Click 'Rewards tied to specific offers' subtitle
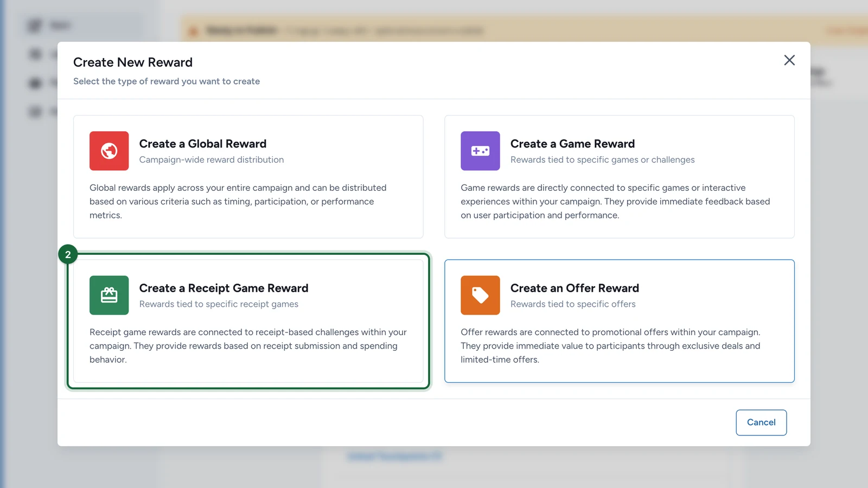This screenshot has width=868, height=488. (573, 304)
